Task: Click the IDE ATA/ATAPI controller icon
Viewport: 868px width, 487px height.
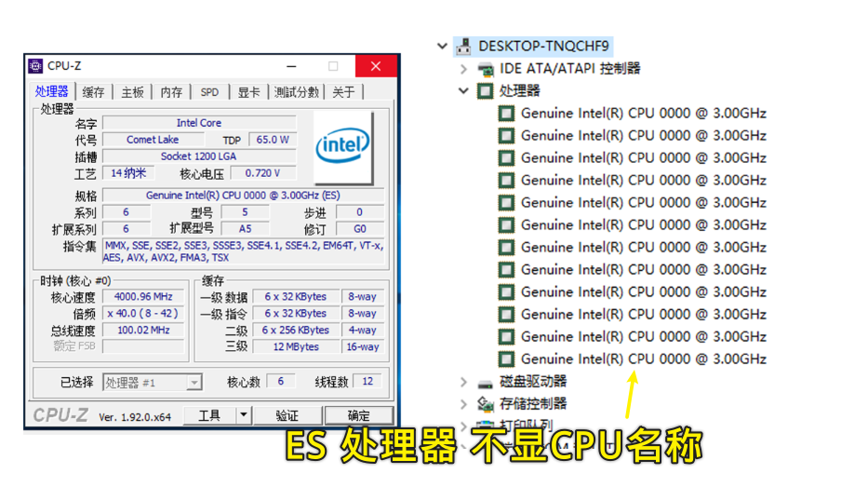Action: click(x=486, y=69)
